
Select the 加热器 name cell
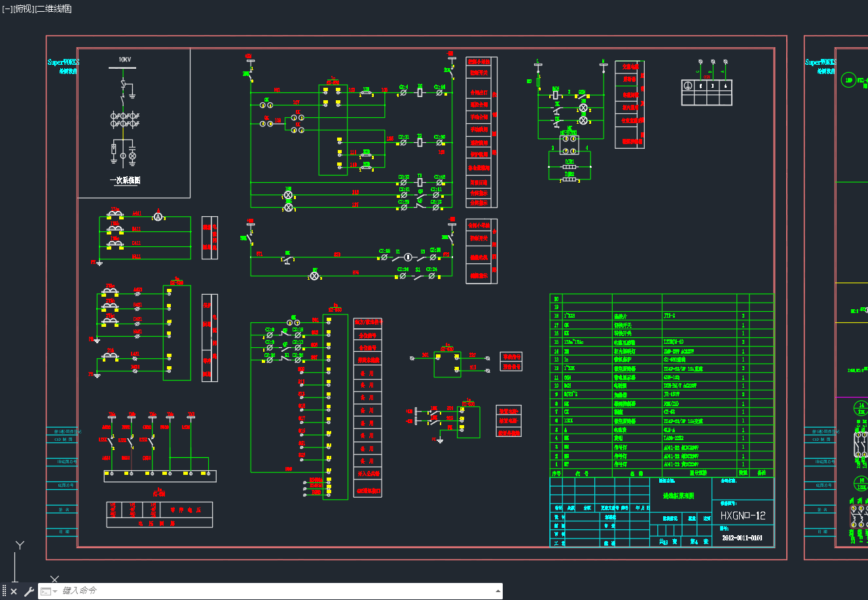click(637, 394)
